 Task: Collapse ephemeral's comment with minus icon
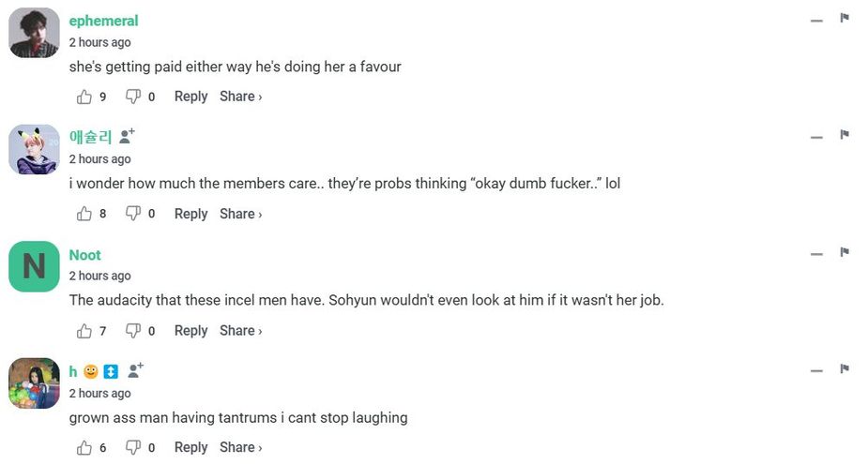point(816,21)
